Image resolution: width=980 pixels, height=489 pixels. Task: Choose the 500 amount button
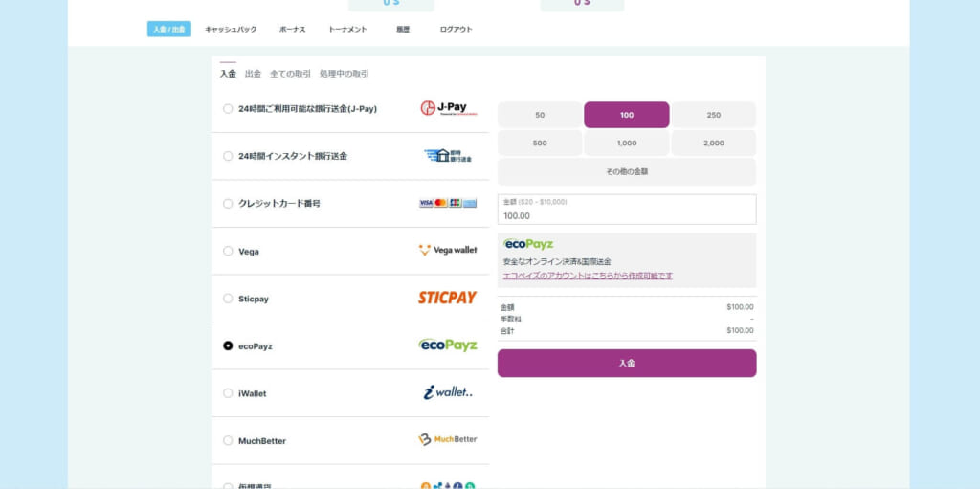(540, 144)
